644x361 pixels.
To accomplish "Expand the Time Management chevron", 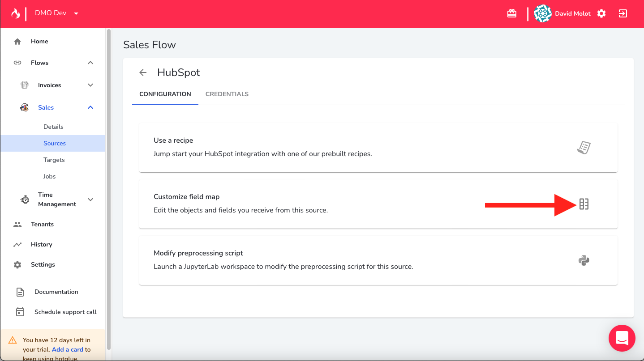I will point(90,200).
